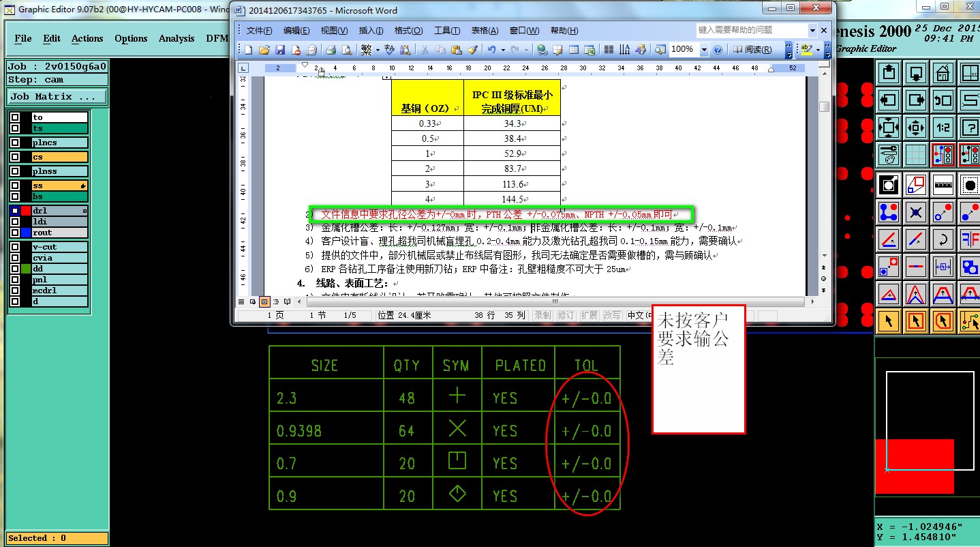Expand Word toolbar options overflow arrow
The height and width of the screenshot is (547, 980).
coord(789,50)
